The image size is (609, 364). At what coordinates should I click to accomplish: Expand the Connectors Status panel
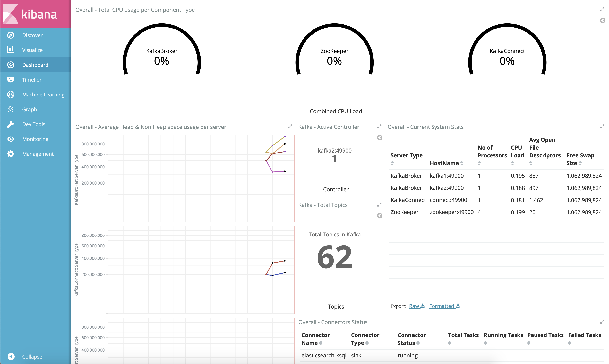click(602, 322)
